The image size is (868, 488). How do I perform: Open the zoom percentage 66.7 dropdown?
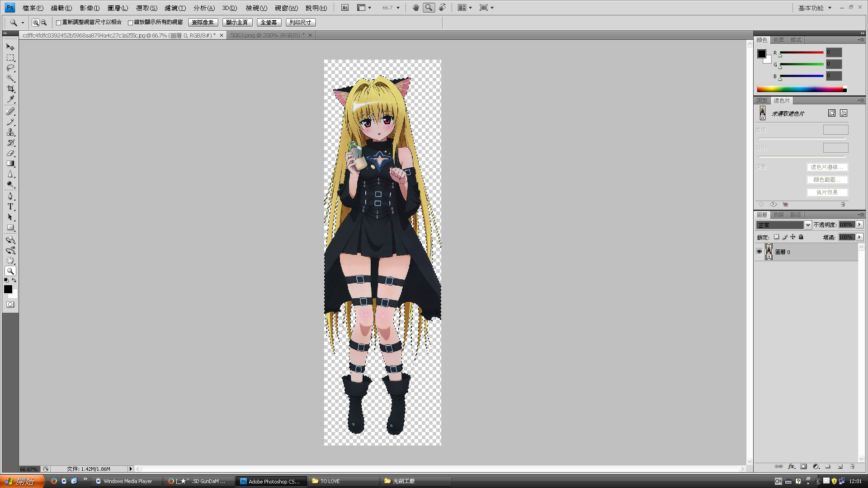point(398,7)
